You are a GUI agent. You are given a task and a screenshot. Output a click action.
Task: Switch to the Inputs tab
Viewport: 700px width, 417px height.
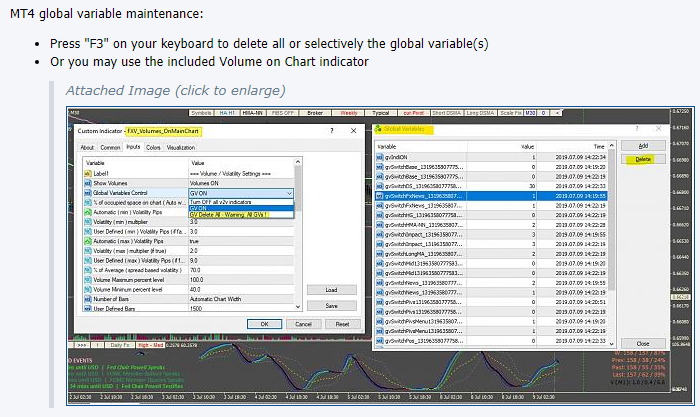133,147
